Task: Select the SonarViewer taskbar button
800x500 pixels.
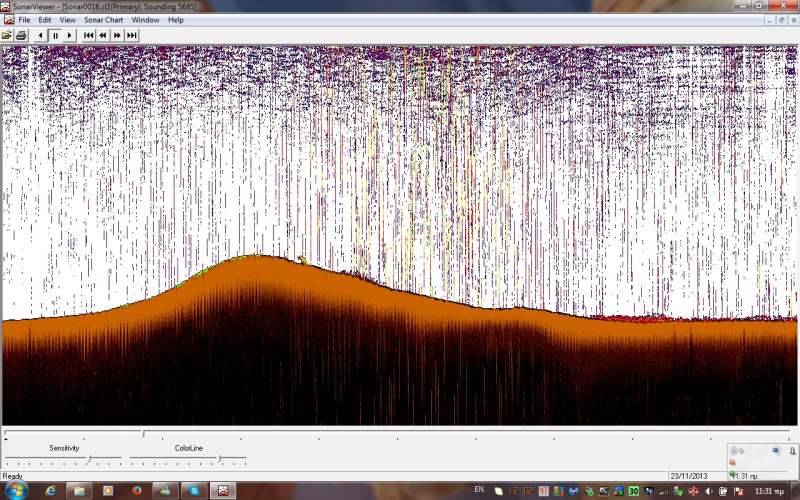Action: pyautogui.click(x=223, y=491)
